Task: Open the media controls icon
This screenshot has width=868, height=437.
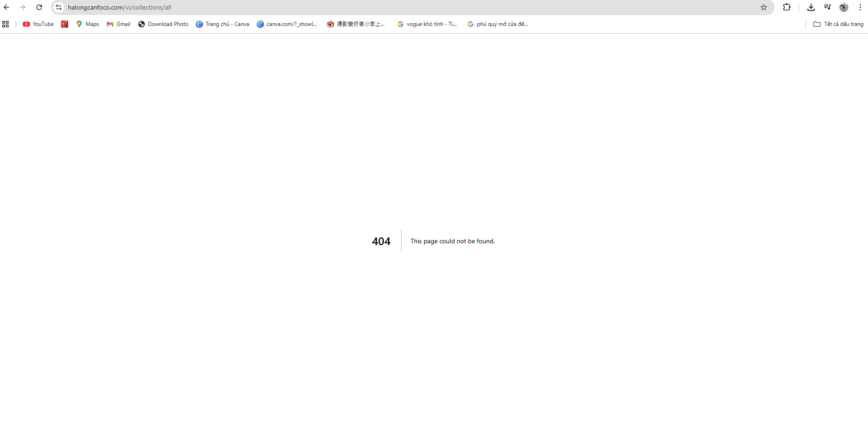Action: point(827,7)
